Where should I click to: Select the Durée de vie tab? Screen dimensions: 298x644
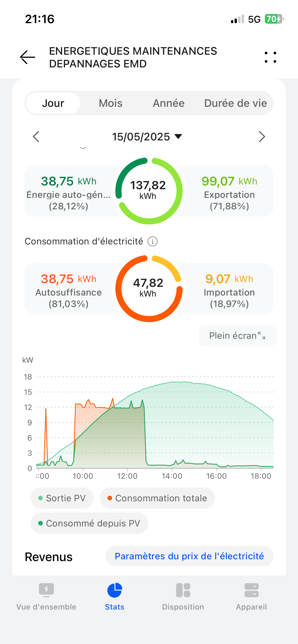pyautogui.click(x=236, y=103)
